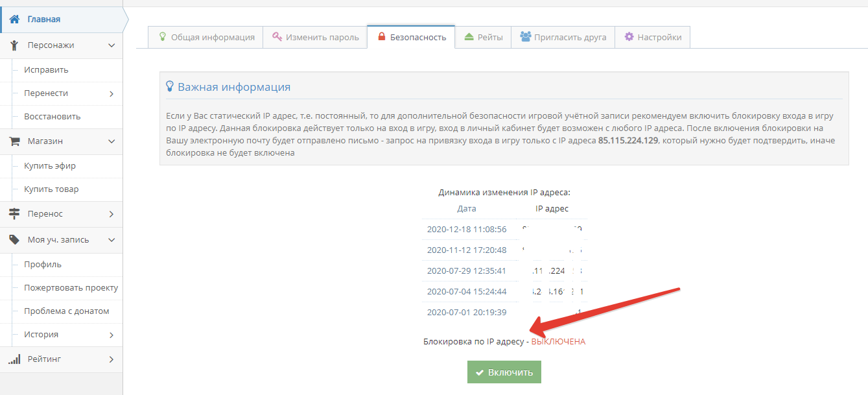The height and width of the screenshot is (395, 868).
Task: Click the tag icon beside Моя уч. запись
Action: coord(14,240)
